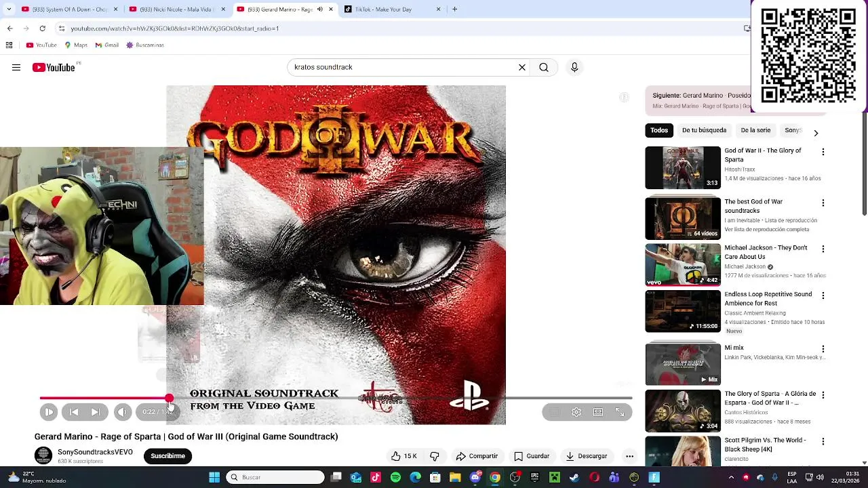
Task: Enter fullscreen mode in the player
Action: [620, 411]
